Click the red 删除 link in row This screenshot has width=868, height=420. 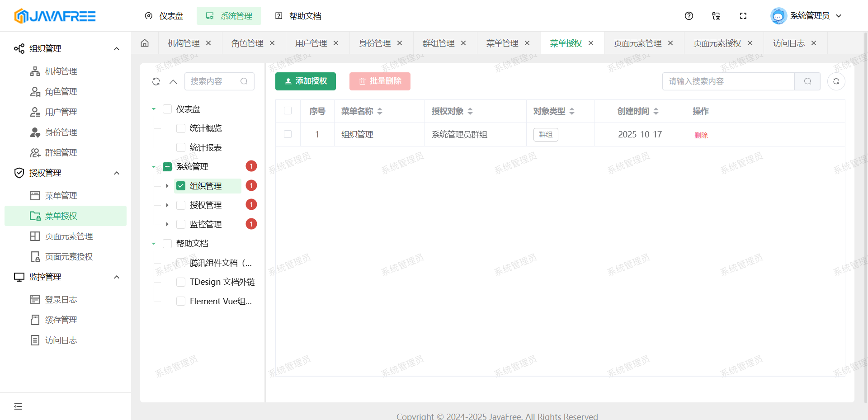tap(701, 135)
